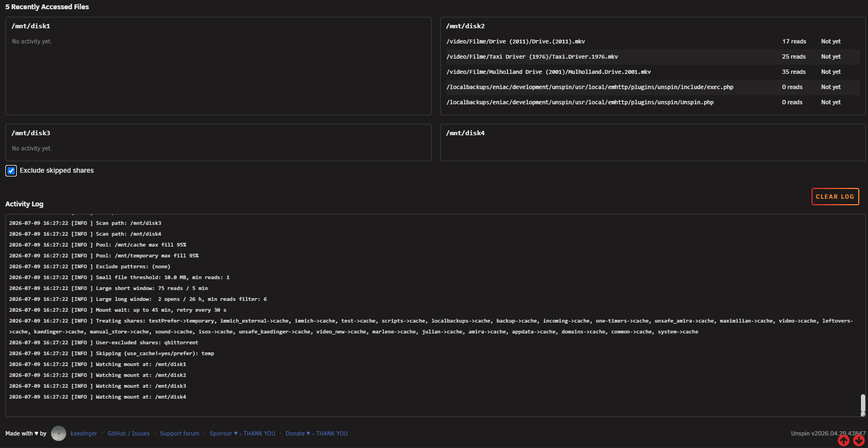Open the Donate THANK YOU link
This screenshot has height=448, width=868.
[x=316, y=433]
